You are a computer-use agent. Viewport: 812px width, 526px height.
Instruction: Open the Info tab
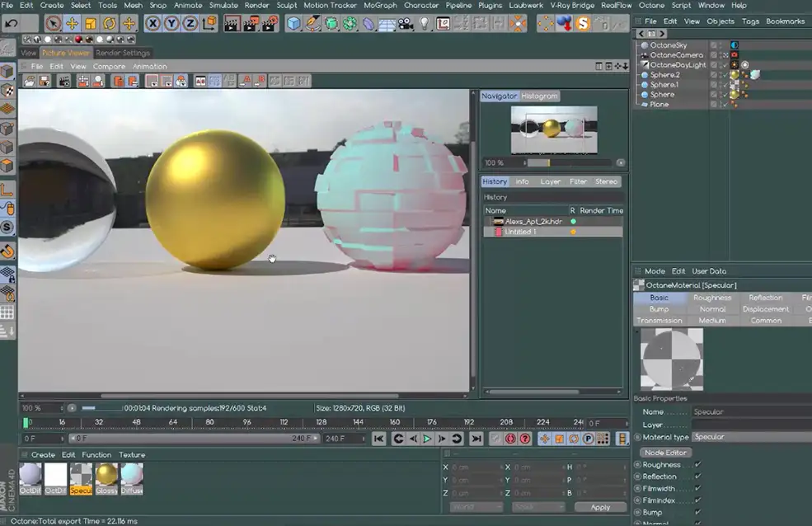pos(522,181)
